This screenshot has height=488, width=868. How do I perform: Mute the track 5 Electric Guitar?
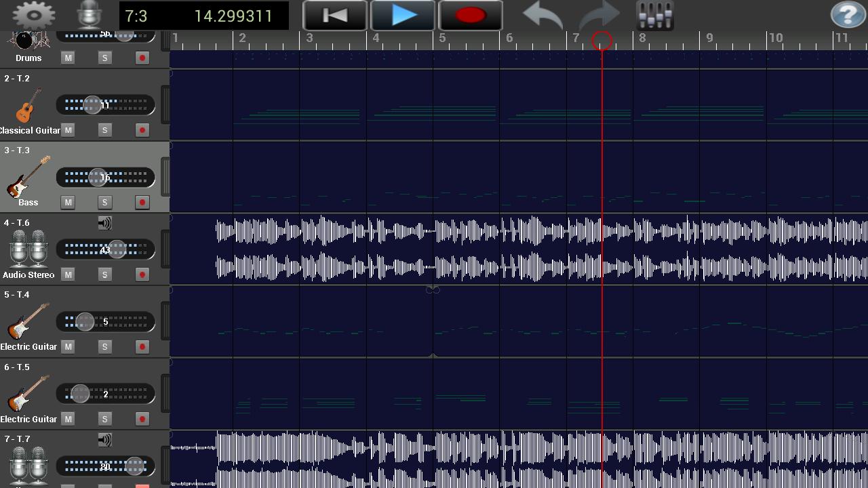click(x=68, y=346)
